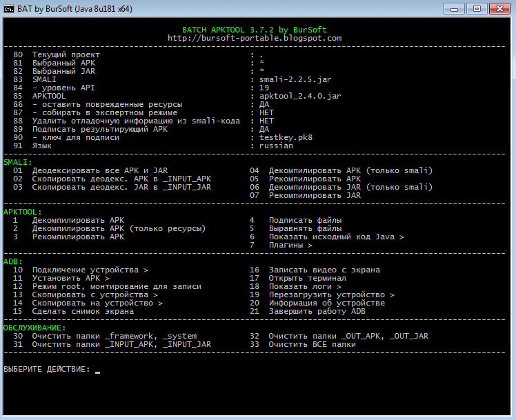Viewport: 516px width, 420px height.
Task: Select row 80 Текущий проект
Action: point(138,55)
